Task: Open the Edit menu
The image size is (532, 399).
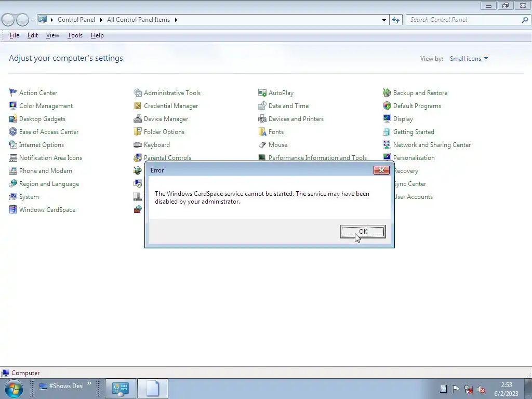Action: 33,35
